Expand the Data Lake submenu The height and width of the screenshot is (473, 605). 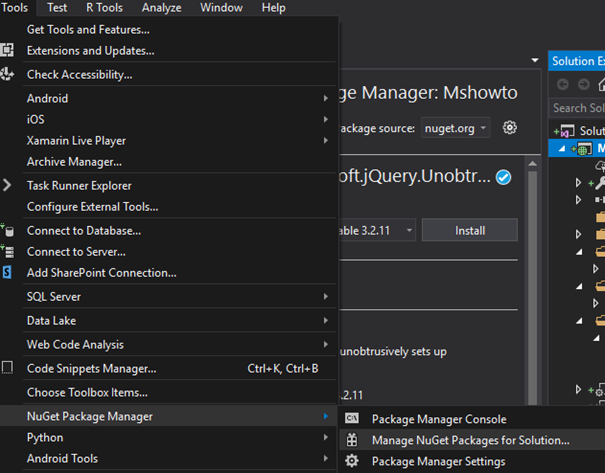pyautogui.click(x=169, y=321)
